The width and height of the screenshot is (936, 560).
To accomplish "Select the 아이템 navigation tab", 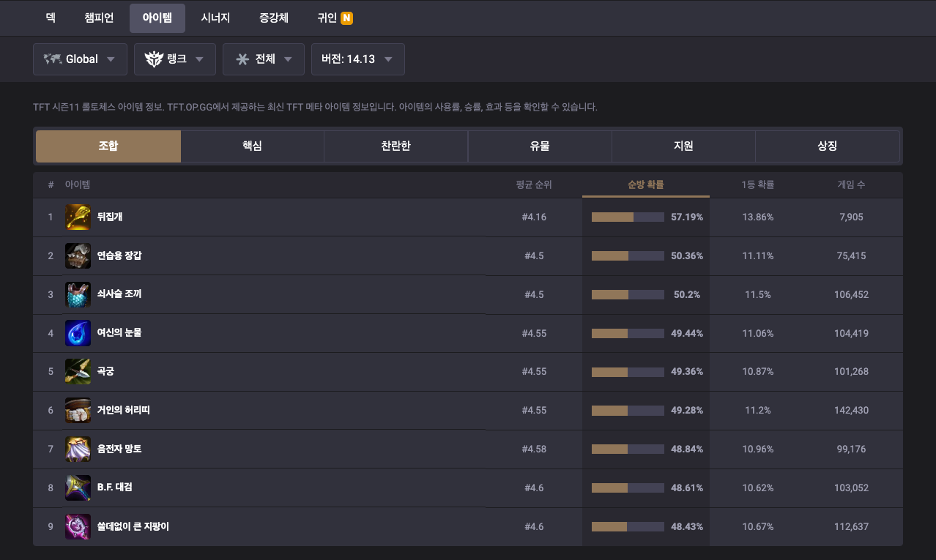I will coord(157,18).
